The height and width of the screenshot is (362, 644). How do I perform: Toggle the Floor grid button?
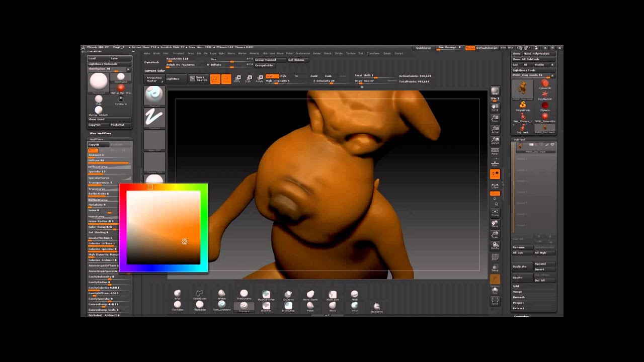pos(495,163)
